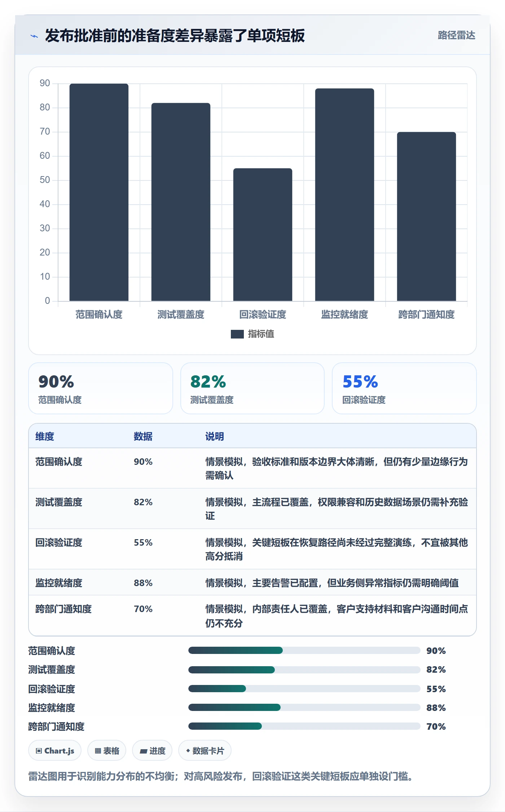Select the 跨部门通知度 bar in chart

[x=426, y=217]
